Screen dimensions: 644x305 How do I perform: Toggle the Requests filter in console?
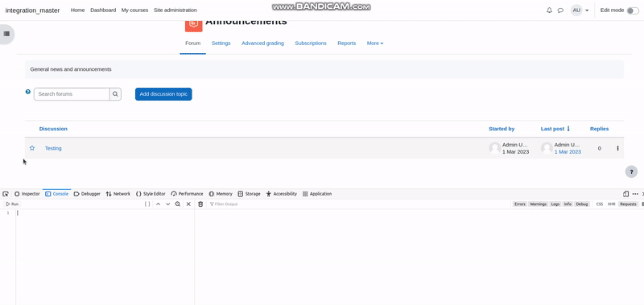click(x=628, y=204)
